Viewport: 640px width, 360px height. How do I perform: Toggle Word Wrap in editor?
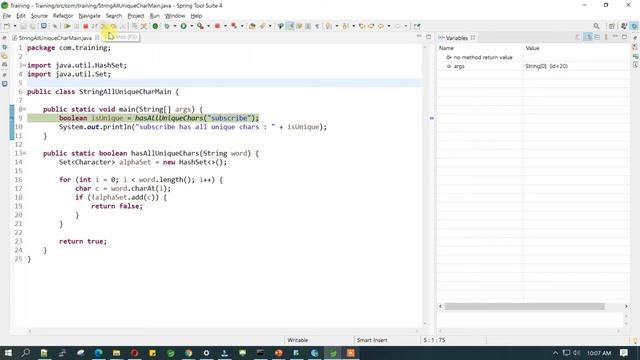(299, 26)
